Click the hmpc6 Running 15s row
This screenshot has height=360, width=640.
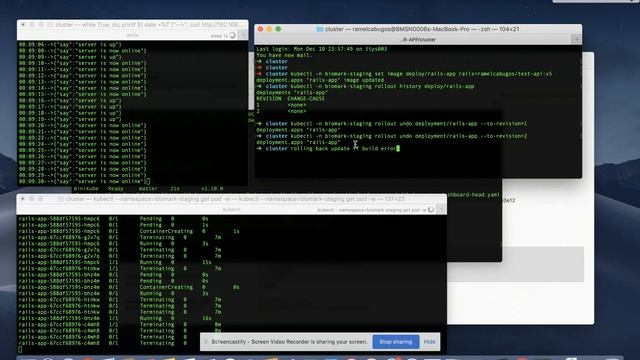click(115, 262)
